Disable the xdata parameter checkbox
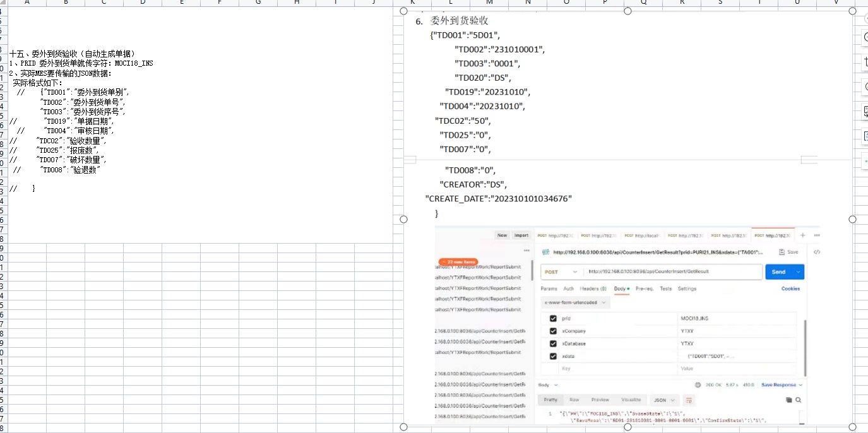Screen dimensions: 868x433 pos(554,356)
